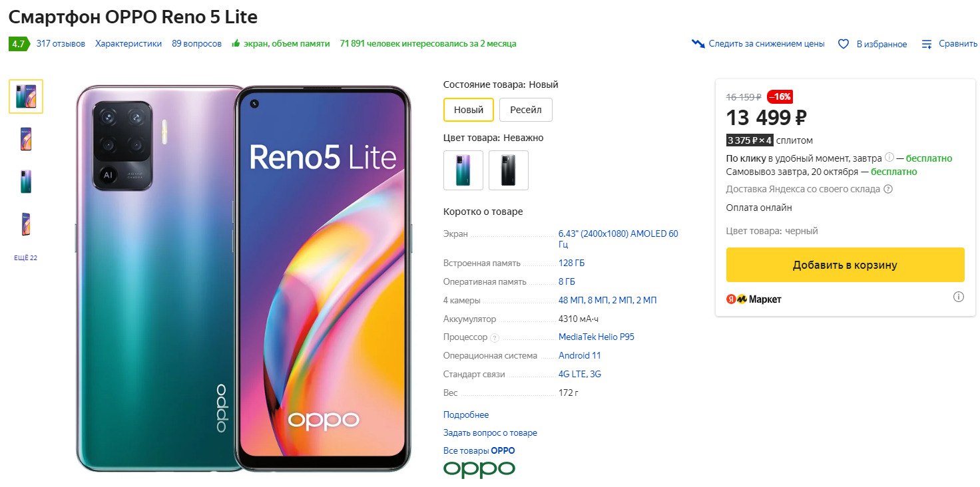The image size is (980, 487).
Task: Click the green thumbs-up icon
Action: [x=236, y=43]
